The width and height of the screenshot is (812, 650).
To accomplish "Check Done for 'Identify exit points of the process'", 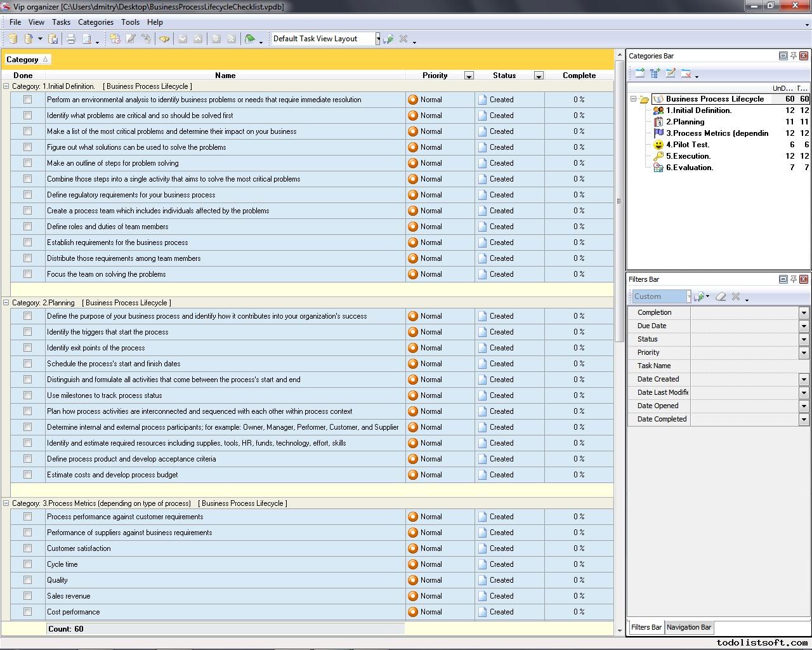I will 27,348.
